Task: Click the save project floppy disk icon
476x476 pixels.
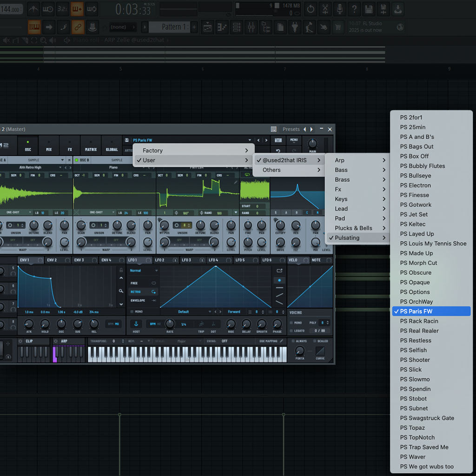Action: (x=369, y=9)
